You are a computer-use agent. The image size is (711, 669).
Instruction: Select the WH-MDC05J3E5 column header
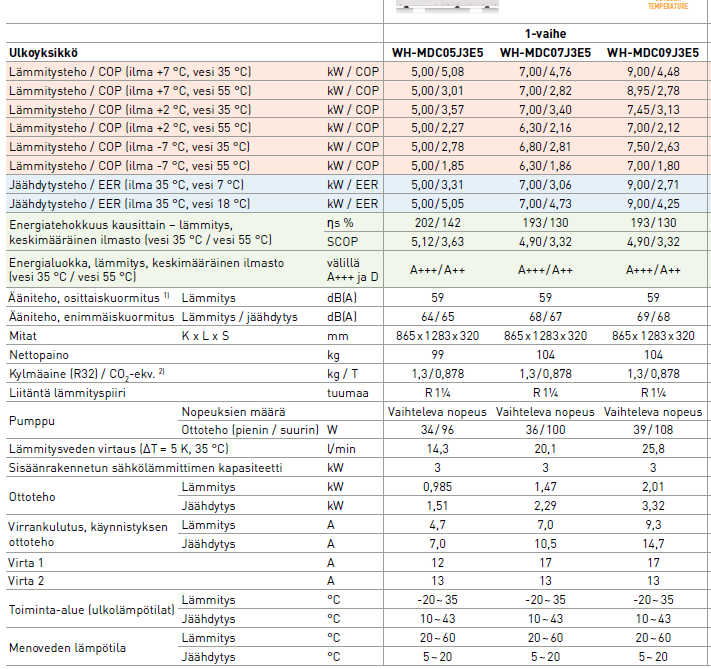[437, 52]
